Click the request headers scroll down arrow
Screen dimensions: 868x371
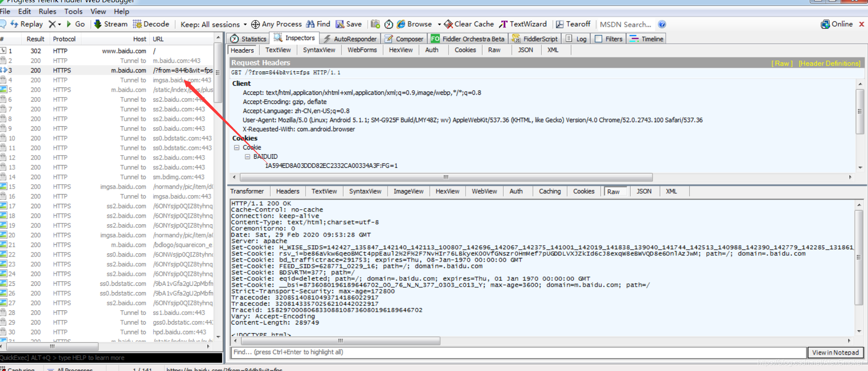(860, 168)
